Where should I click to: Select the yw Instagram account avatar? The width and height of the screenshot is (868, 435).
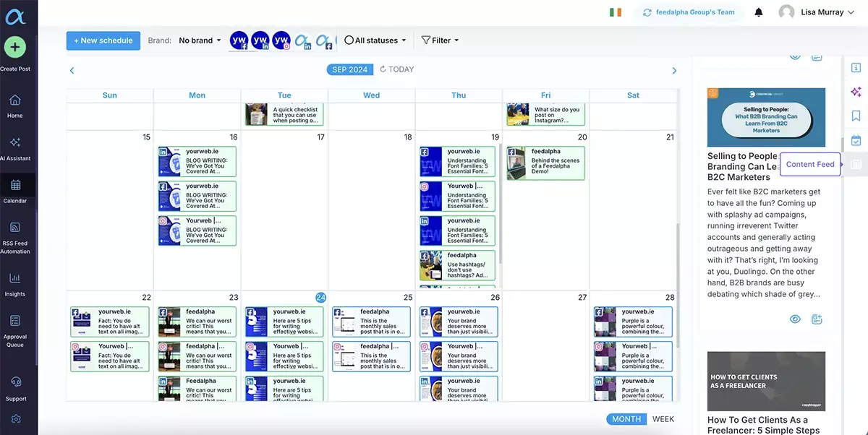[282, 40]
